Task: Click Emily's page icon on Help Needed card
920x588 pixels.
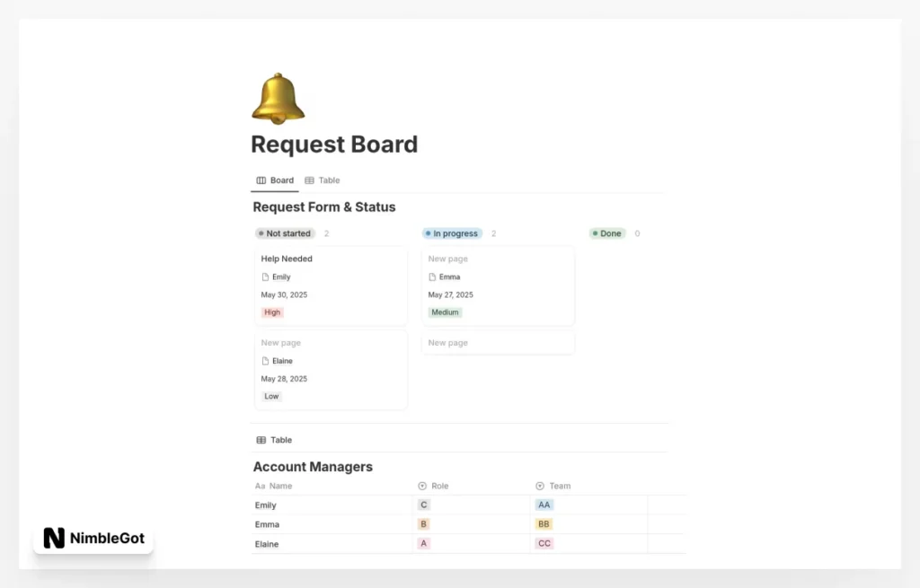Action: click(x=265, y=277)
